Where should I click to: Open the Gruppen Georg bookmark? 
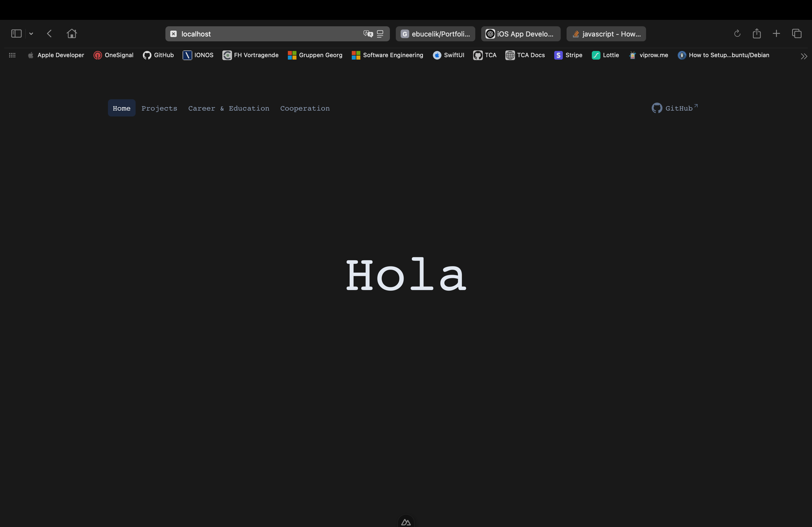[x=315, y=55]
